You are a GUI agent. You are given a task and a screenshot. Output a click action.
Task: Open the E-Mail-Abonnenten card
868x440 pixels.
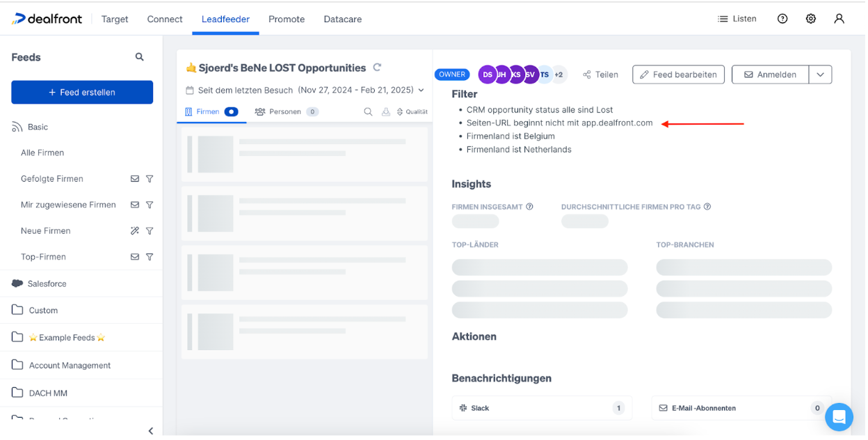click(x=741, y=408)
